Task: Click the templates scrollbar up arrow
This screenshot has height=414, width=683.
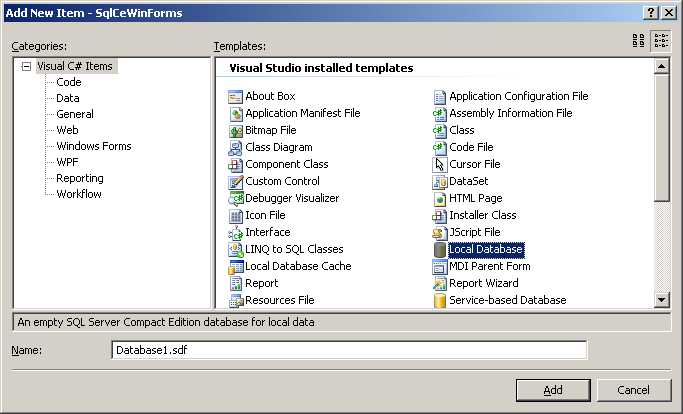Action: click(662, 67)
